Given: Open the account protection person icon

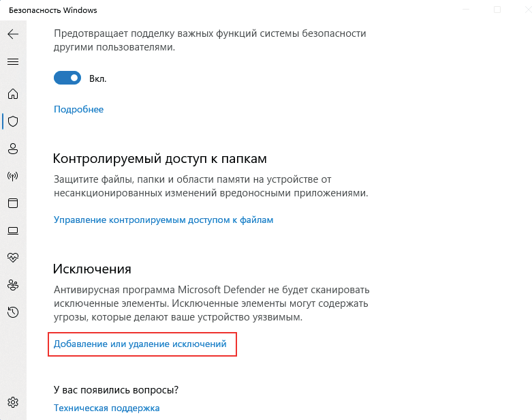Looking at the screenshot, I should point(13,149).
